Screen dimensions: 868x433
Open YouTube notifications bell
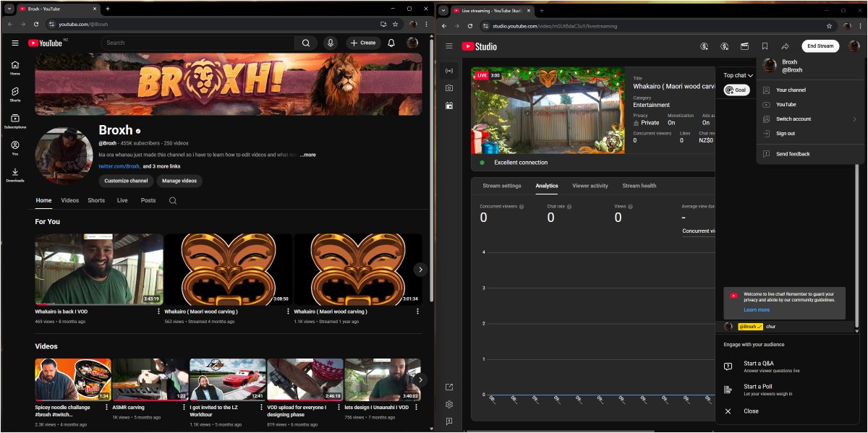click(391, 43)
